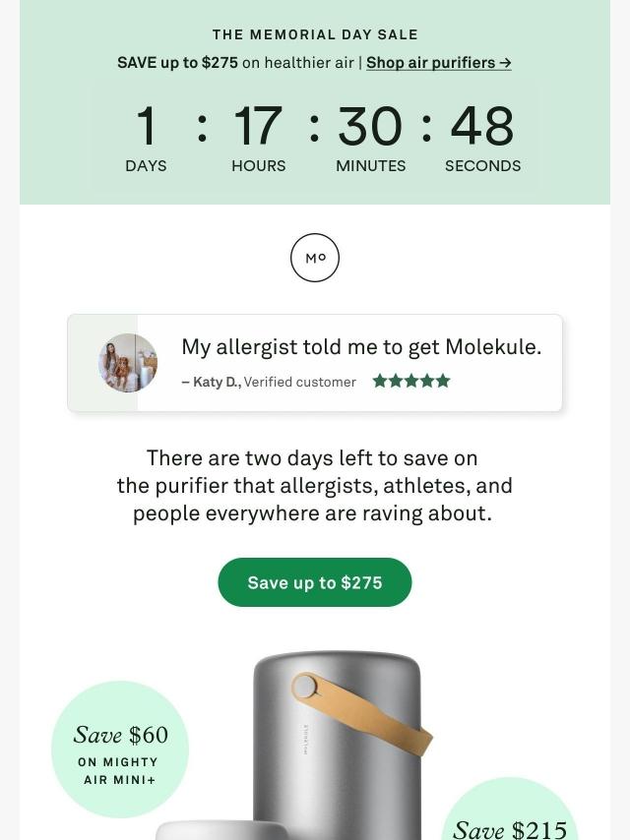Click the Save $60 Mighty Air Mini+ badge
630x840 pixels.
tap(120, 749)
